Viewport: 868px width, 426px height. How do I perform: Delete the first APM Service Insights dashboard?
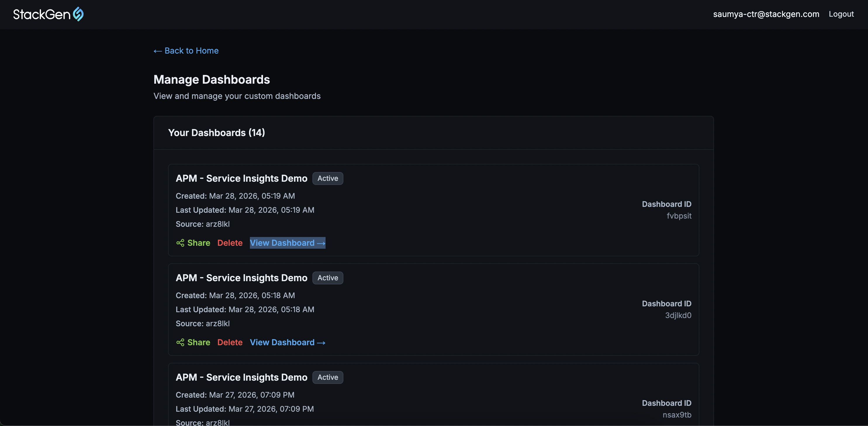click(x=230, y=243)
